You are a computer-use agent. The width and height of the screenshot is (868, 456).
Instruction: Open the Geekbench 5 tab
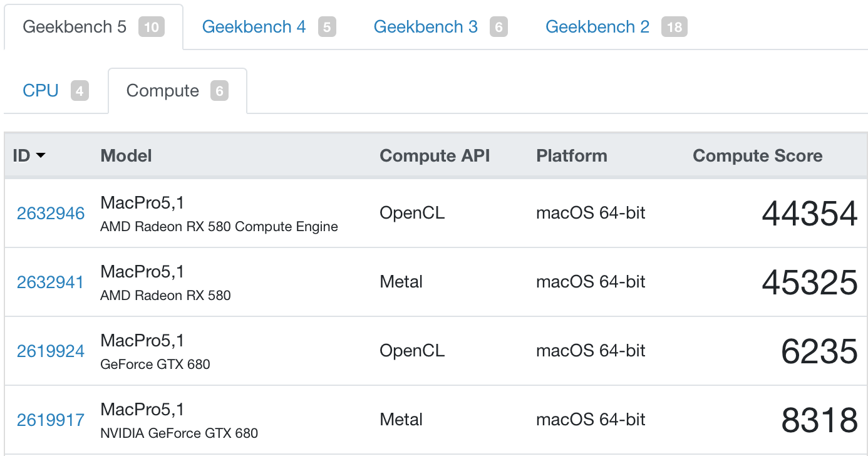[93, 27]
